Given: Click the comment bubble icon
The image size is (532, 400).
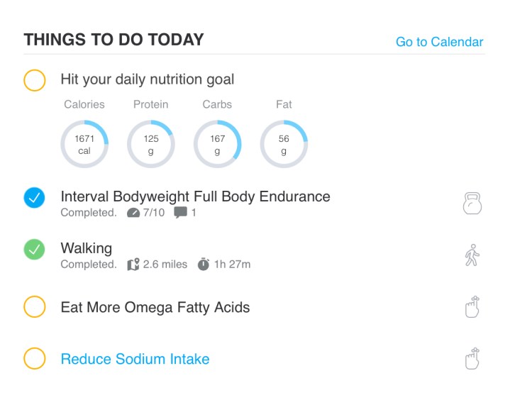Looking at the screenshot, I should (180, 213).
